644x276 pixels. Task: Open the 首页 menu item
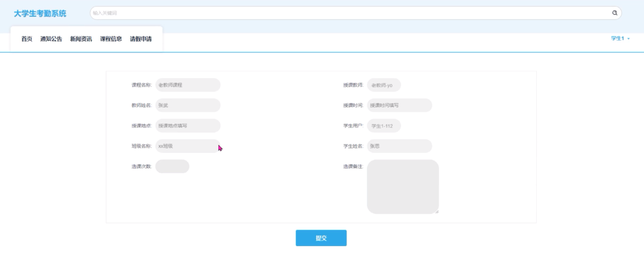(27, 39)
